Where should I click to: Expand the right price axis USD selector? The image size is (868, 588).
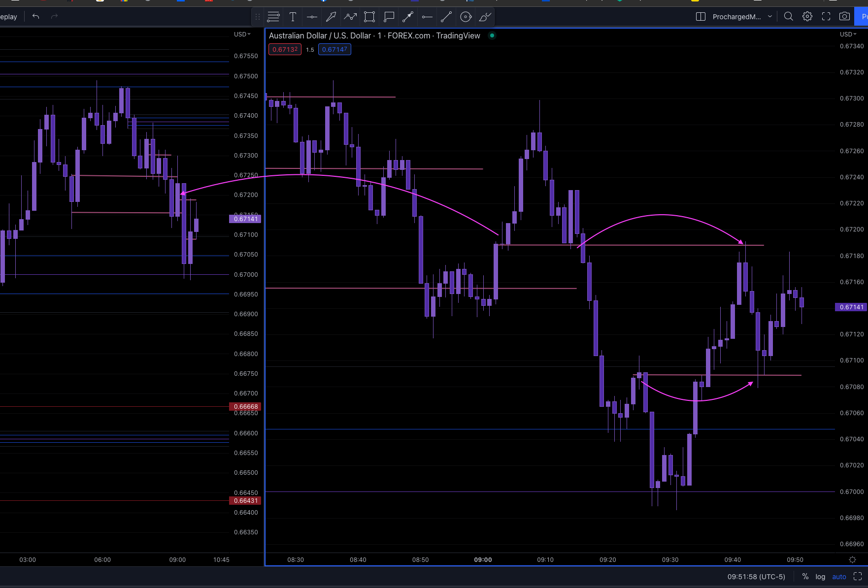(x=848, y=34)
